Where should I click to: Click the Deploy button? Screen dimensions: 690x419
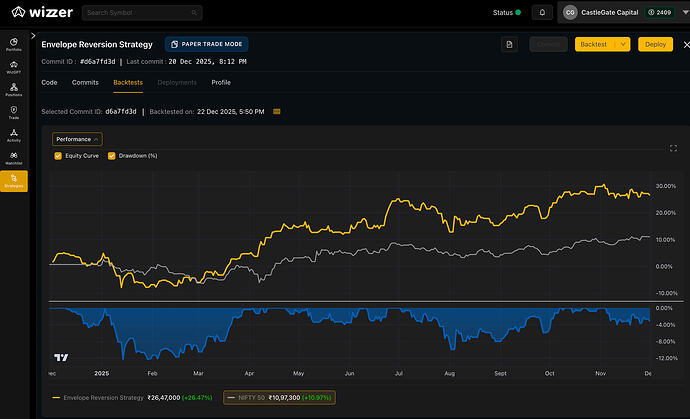pyautogui.click(x=655, y=44)
